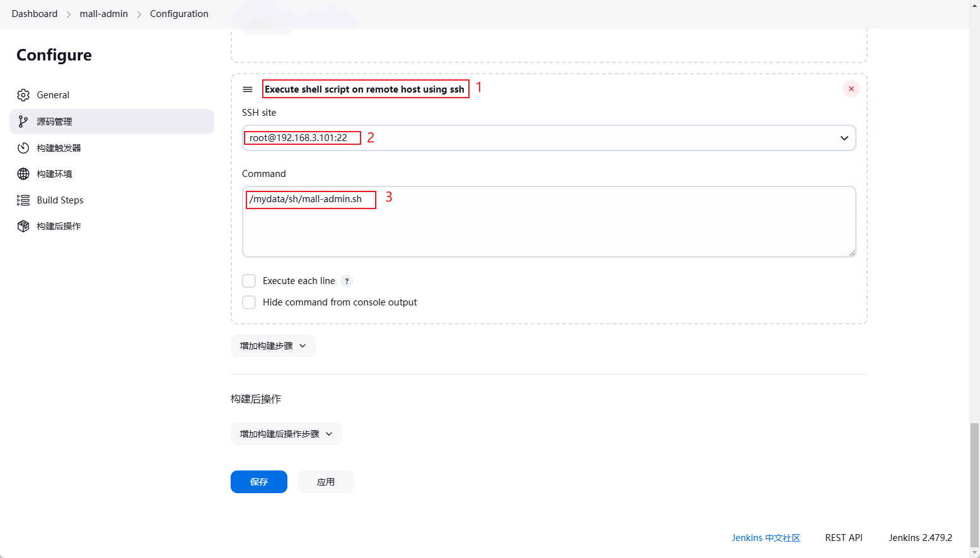
Task: Go to Dashboard in the breadcrumb
Action: coord(35,14)
